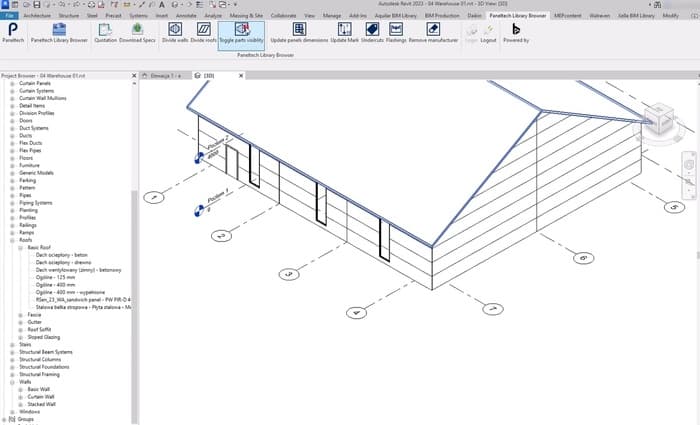Expand the Fascia tree node

21,315
